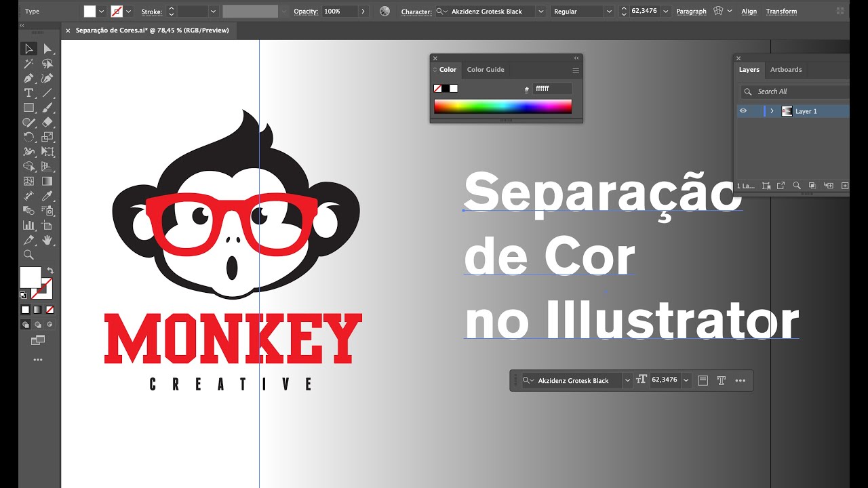Enable Draw Inside mode
868x488 pixels.
[x=50, y=325]
